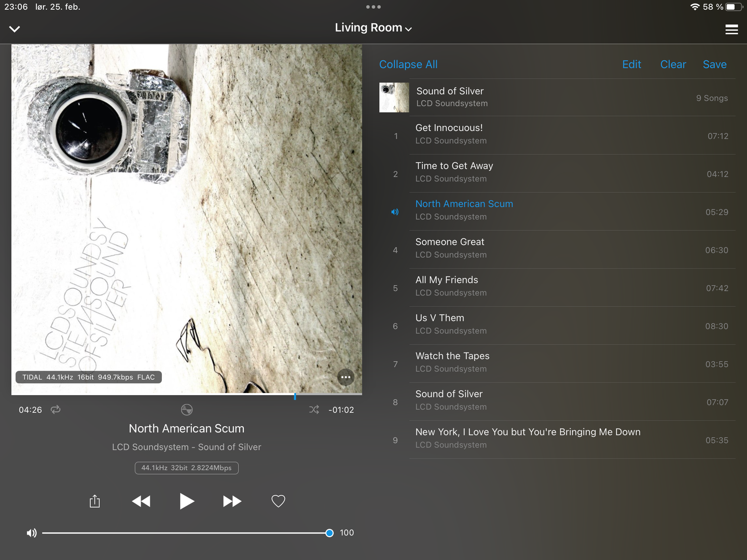Tap the 44.1kHz 32bit output format badge

[187, 468]
